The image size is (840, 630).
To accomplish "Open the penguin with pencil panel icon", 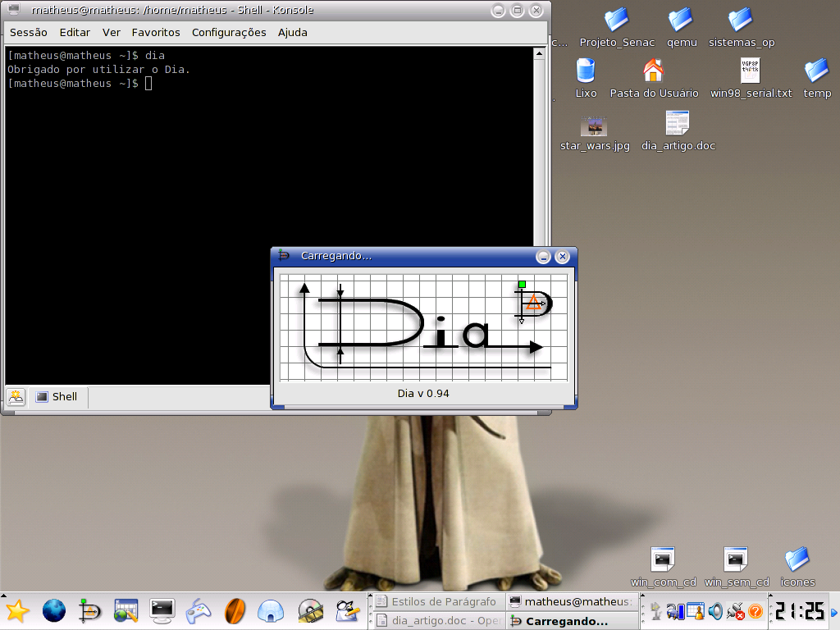I will [347, 611].
